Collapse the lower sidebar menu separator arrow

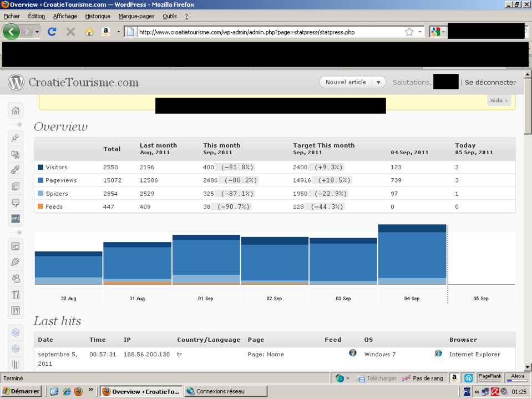click(19, 233)
